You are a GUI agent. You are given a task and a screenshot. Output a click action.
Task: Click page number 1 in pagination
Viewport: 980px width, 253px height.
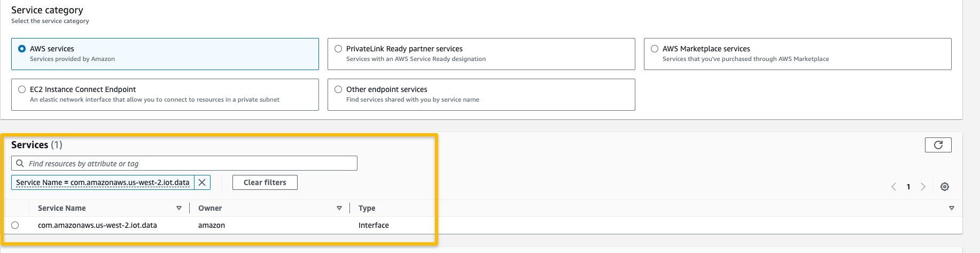(908, 187)
